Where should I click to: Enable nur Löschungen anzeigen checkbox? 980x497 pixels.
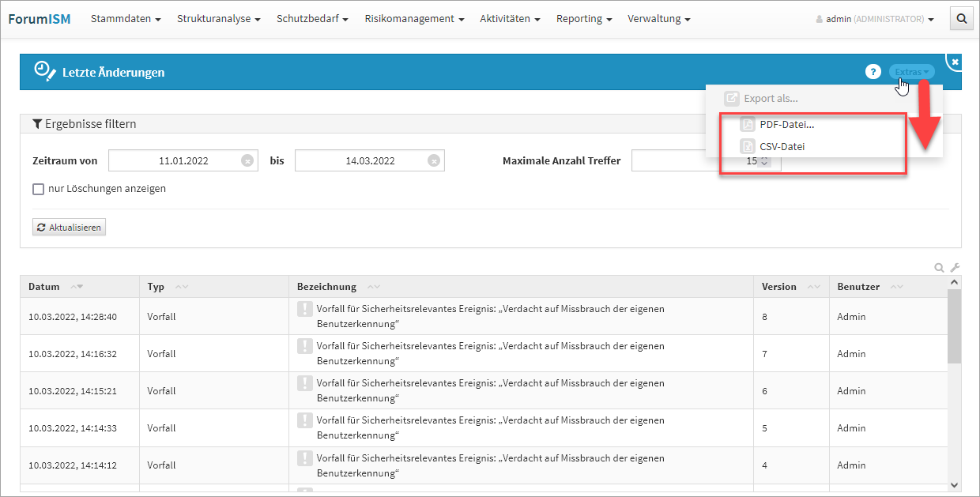point(38,189)
